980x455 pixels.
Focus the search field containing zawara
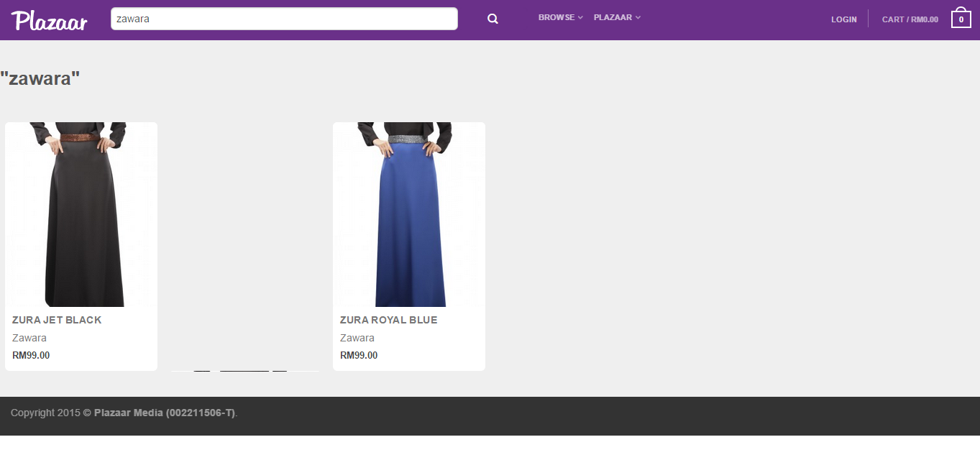pos(284,19)
